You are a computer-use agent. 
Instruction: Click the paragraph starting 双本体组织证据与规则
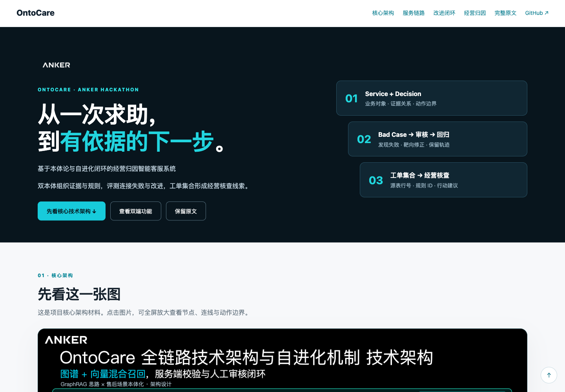(144, 186)
